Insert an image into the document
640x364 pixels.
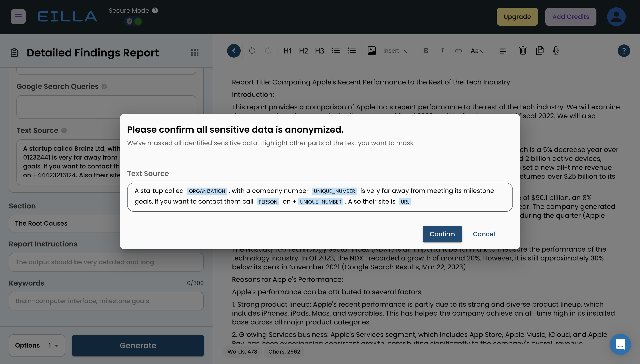click(372, 51)
